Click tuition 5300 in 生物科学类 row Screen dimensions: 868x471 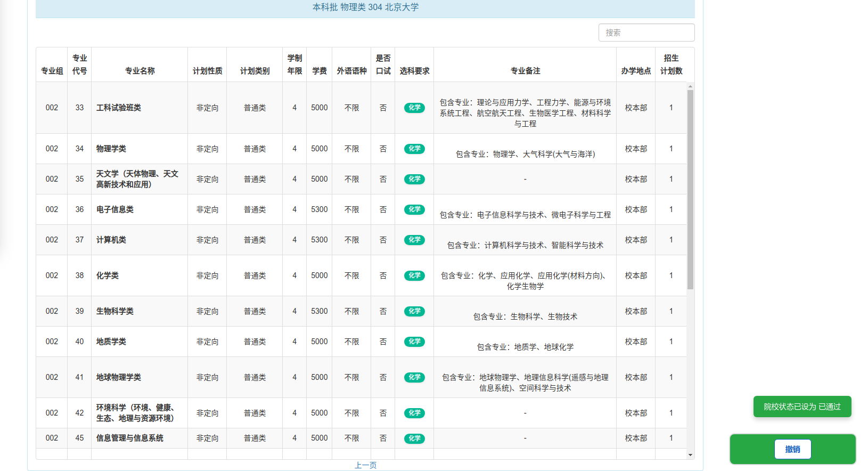point(320,311)
